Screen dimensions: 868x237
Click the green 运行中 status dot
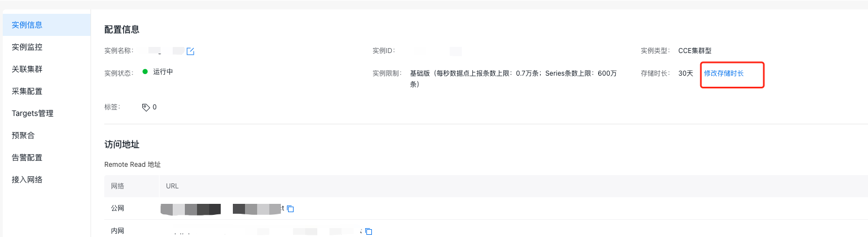pyautogui.click(x=145, y=71)
